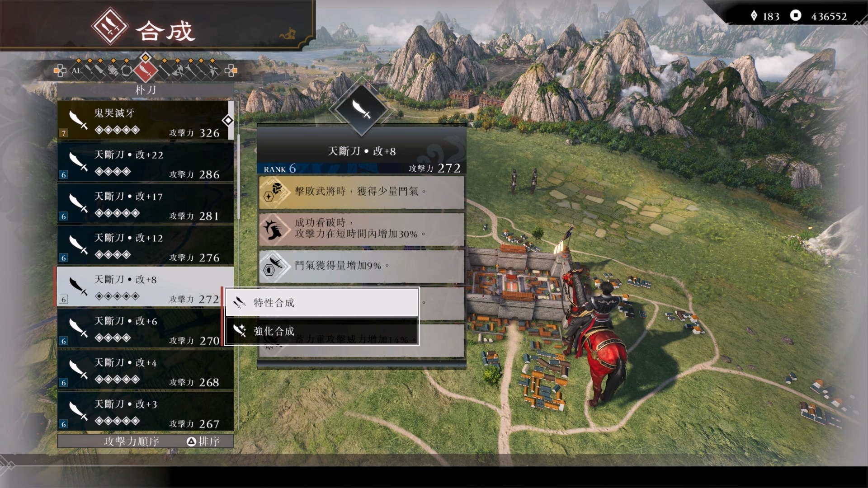868x488 pixels.
Task: Click the right D-pad category switch icon
Action: (231, 70)
